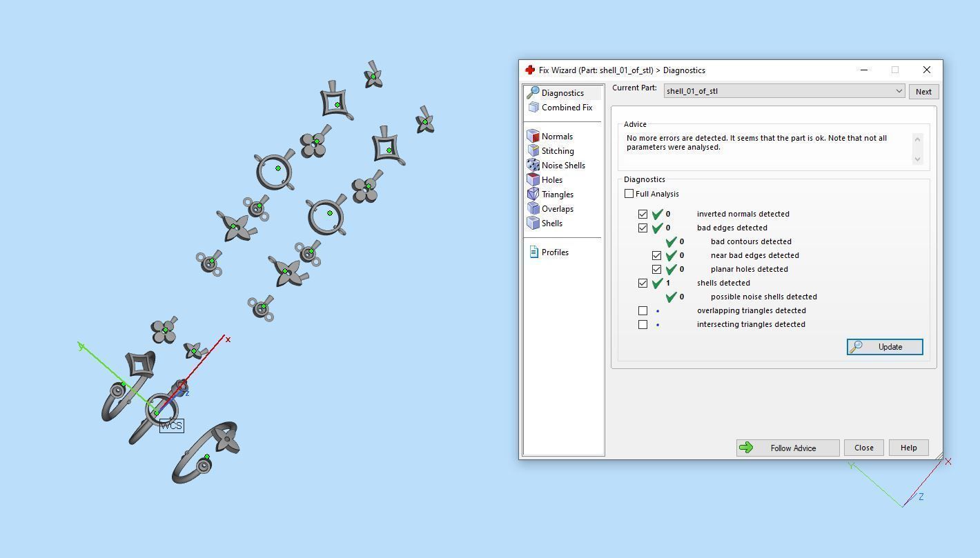Switch to the Profiles page
The image size is (980, 558).
555,252
